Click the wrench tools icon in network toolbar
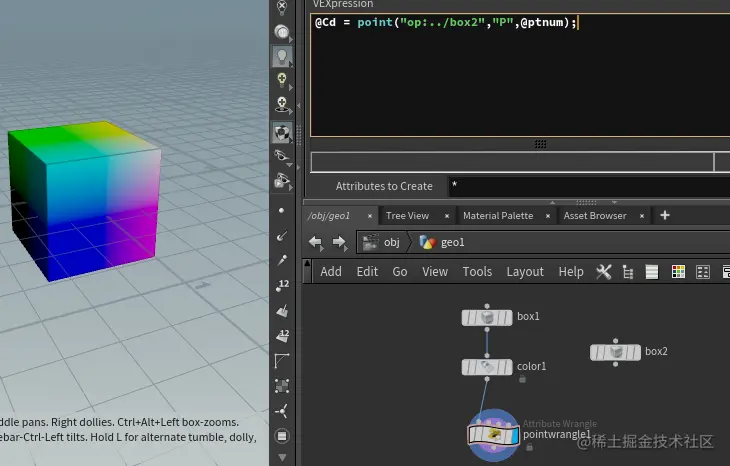The image size is (730, 466). [x=603, y=272]
